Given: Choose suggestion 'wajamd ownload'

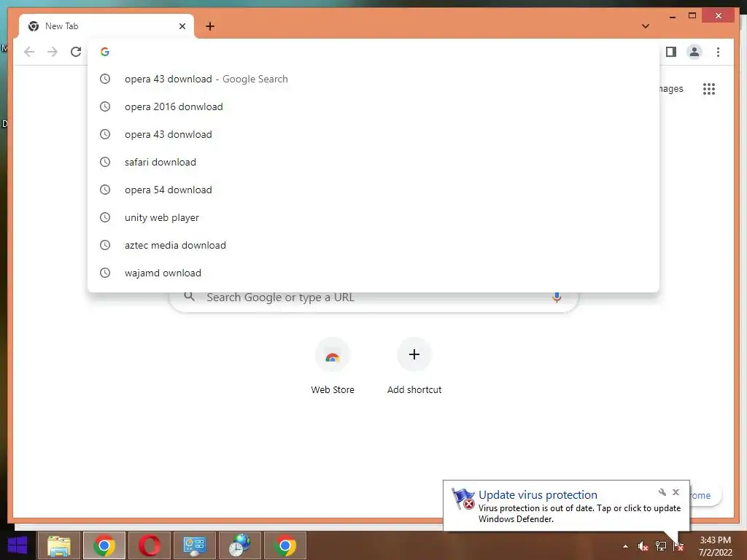Looking at the screenshot, I should [x=373, y=273].
